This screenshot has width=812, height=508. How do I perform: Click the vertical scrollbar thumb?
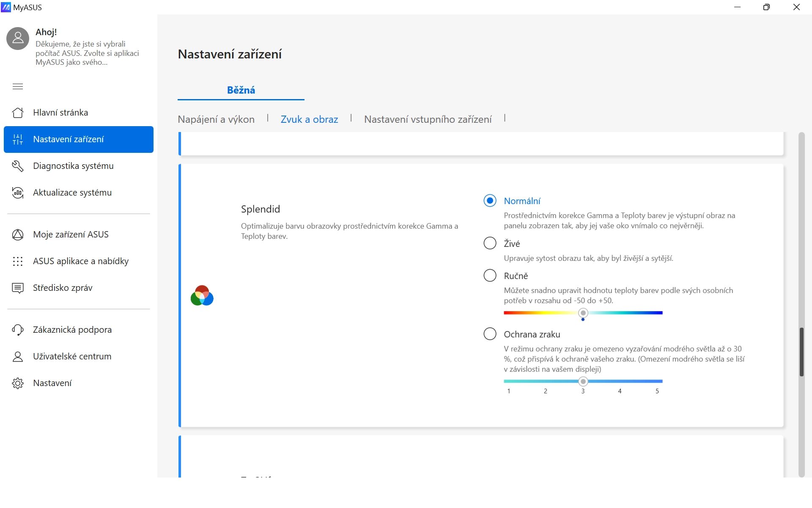tap(801, 351)
